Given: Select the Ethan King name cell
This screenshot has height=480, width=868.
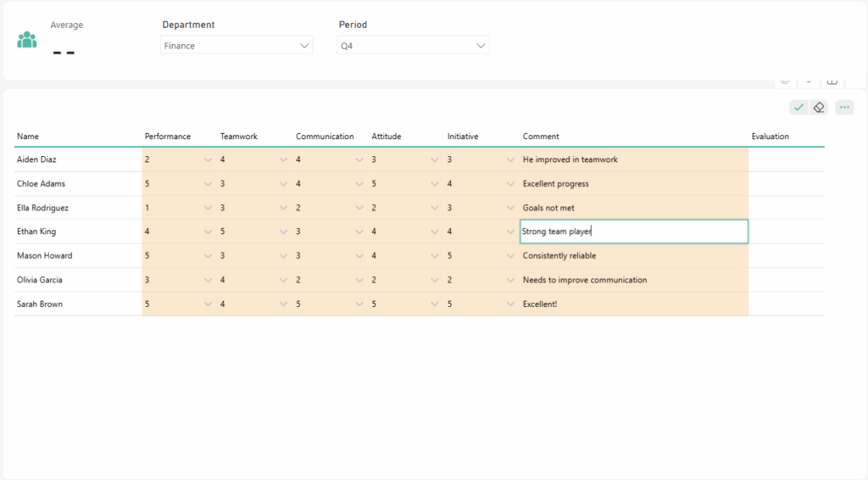Looking at the screenshot, I should [78, 232].
